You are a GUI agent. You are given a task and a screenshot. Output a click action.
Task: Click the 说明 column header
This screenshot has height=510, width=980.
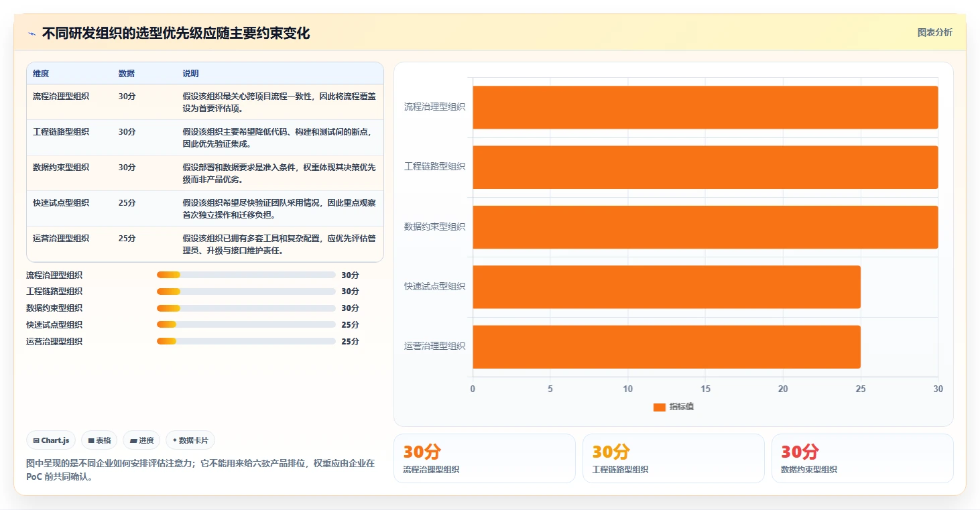tap(191, 74)
